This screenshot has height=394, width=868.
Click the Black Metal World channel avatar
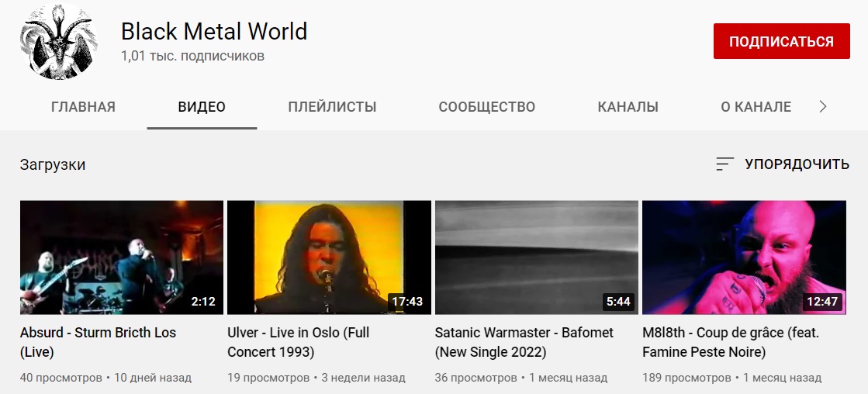[x=59, y=42]
